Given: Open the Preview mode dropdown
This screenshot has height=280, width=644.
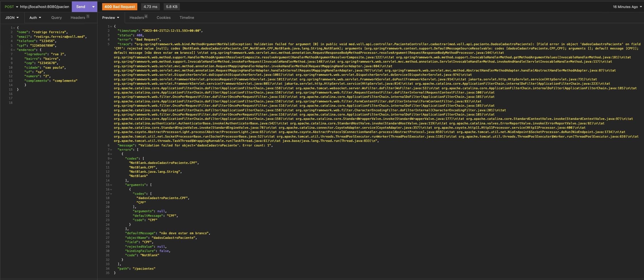Looking at the screenshot, I should pos(110,17).
